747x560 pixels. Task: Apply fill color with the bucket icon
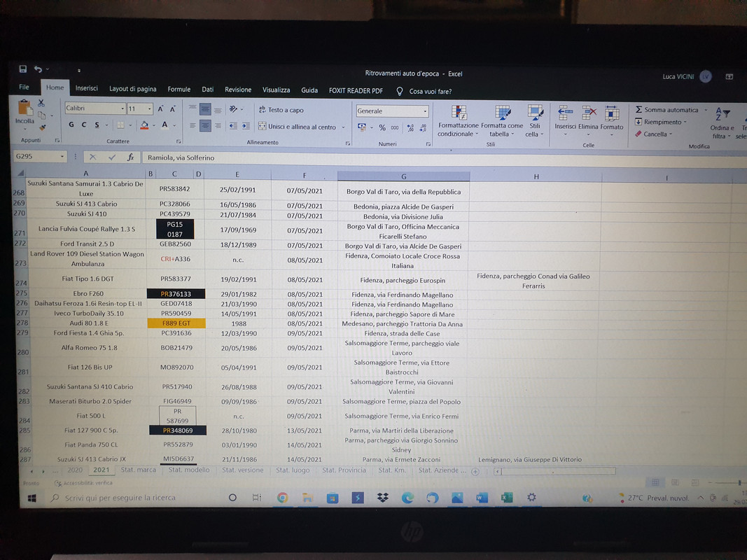(x=144, y=125)
